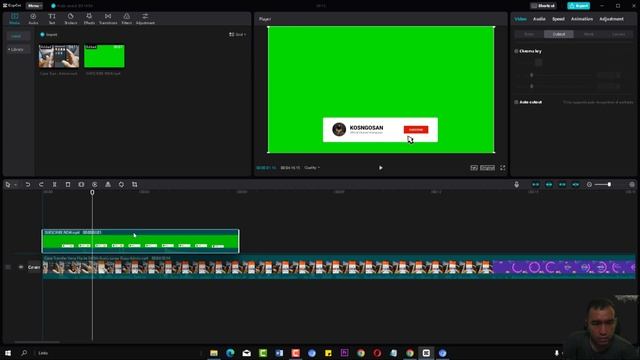Open the Quality dropdown in player
This screenshot has width=640, height=360.
point(312,168)
